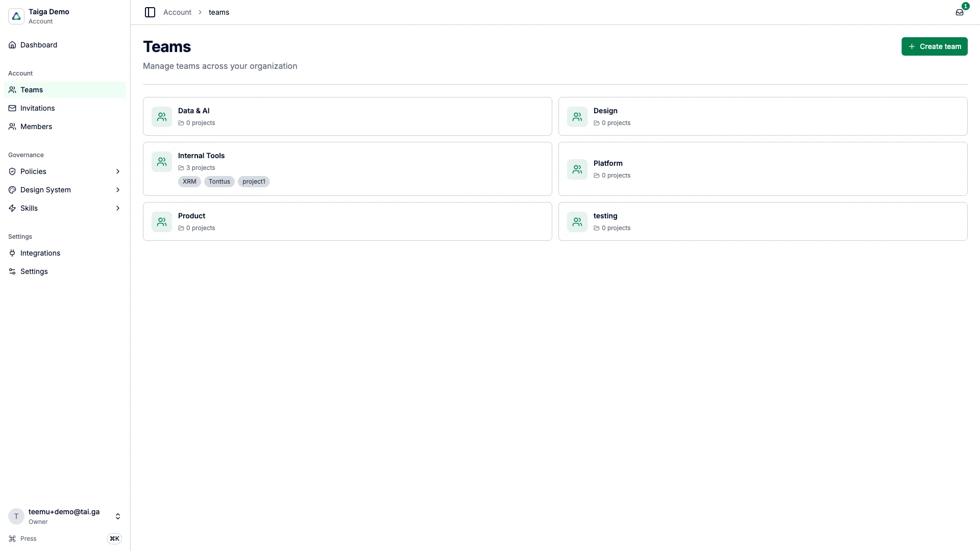Select the Tonttus project tag

coord(219,182)
